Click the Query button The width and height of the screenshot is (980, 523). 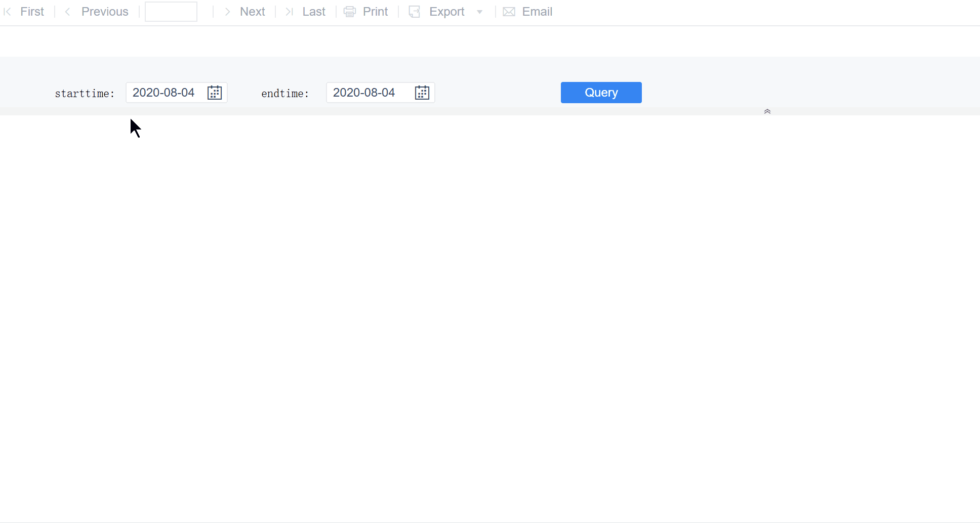(601, 93)
